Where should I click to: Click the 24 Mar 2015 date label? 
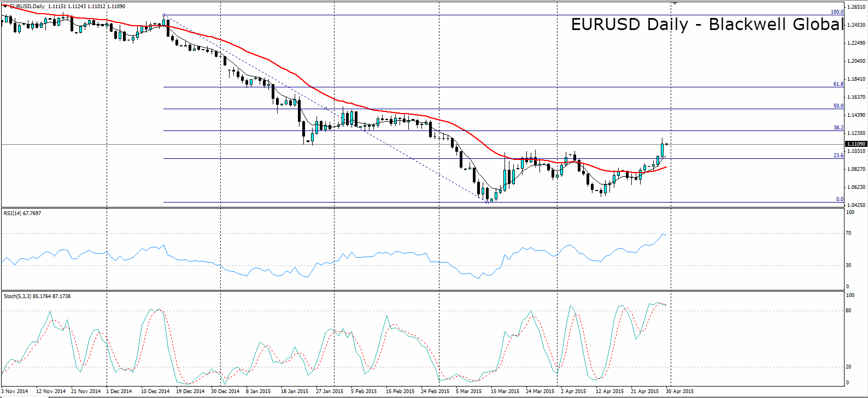[540, 391]
